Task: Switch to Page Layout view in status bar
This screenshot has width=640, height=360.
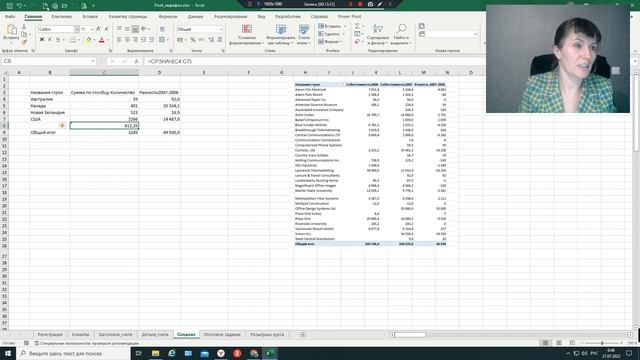Action: [559, 343]
